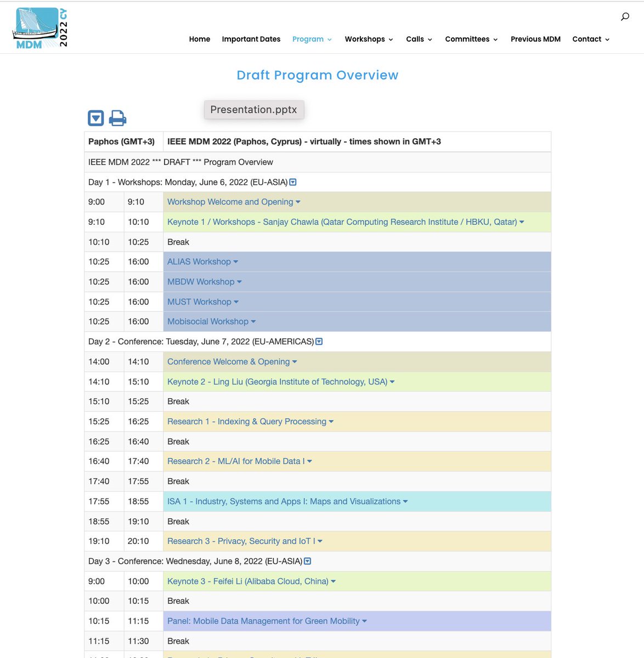Expand Day 1 Workshops schedule icon
This screenshot has height=658, width=644.
(292, 181)
